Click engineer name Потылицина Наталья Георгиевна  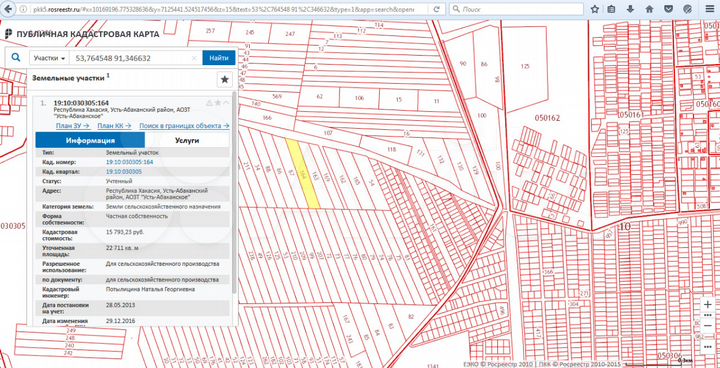point(151,289)
